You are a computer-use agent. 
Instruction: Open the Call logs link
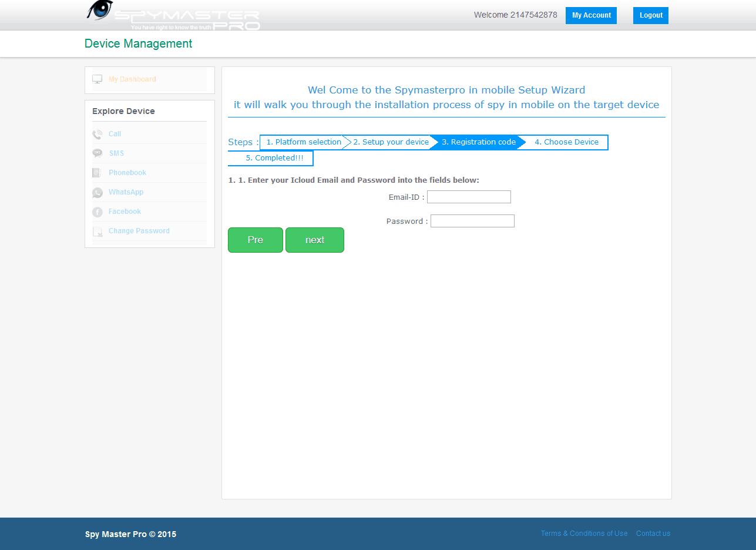coord(115,134)
